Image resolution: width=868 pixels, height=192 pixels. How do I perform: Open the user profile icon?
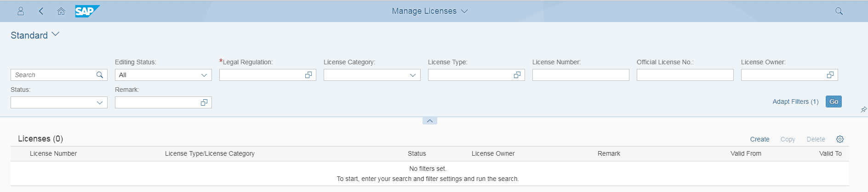21,11
